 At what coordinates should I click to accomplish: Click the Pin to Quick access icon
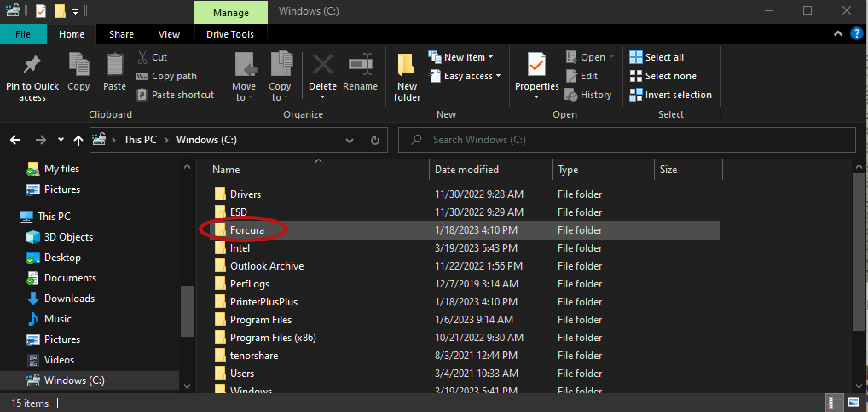[x=32, y=66]
